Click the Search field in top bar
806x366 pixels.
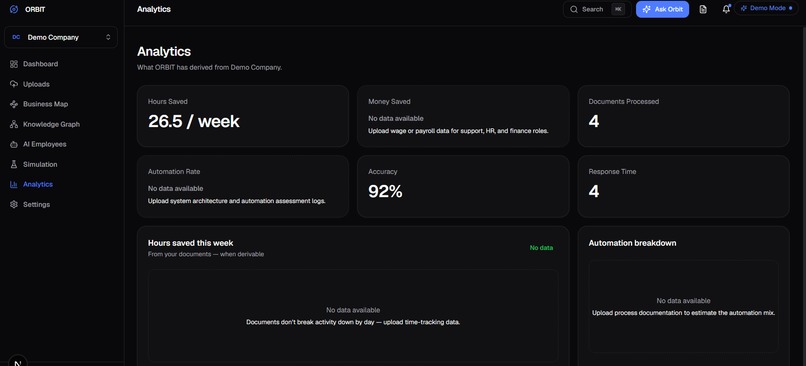(597, 9)
